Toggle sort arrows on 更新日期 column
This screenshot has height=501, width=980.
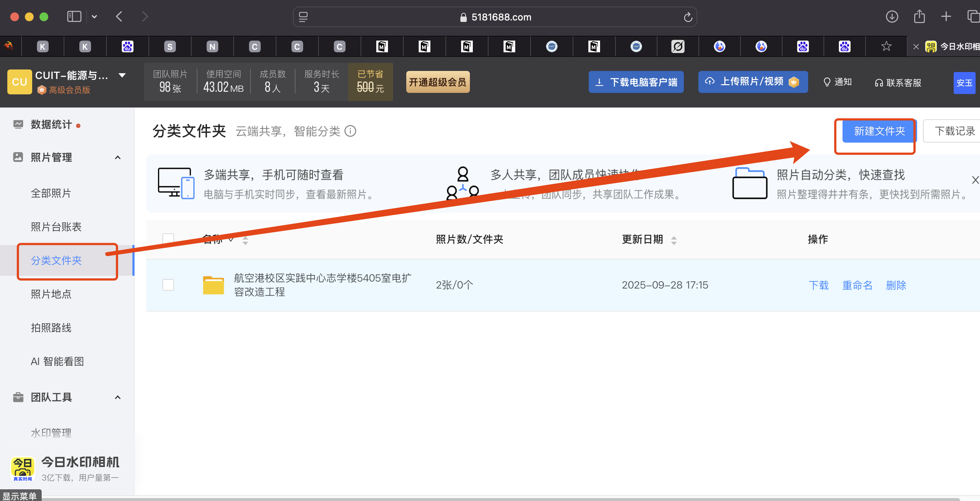click(674, 240)
